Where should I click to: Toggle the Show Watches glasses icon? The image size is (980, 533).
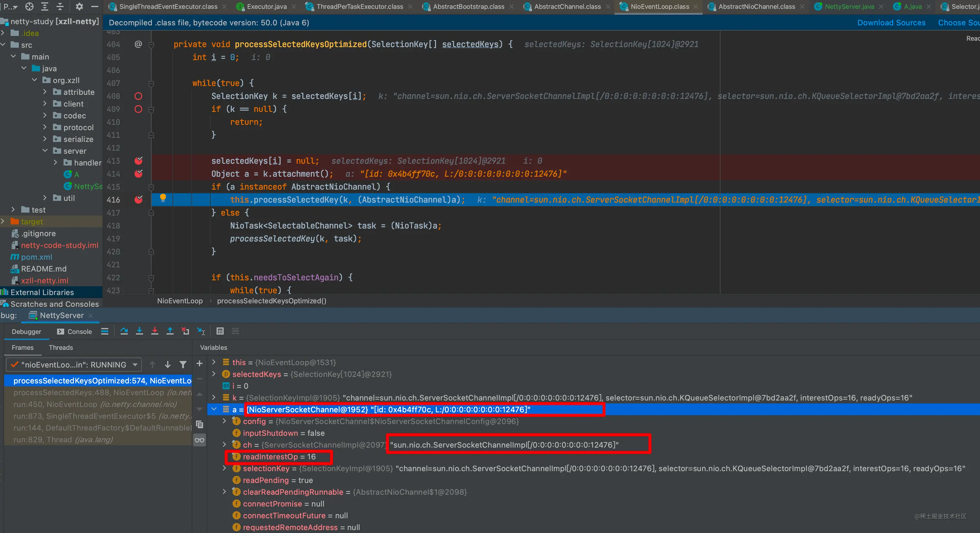pyautogui.click(x=199, y=440)
